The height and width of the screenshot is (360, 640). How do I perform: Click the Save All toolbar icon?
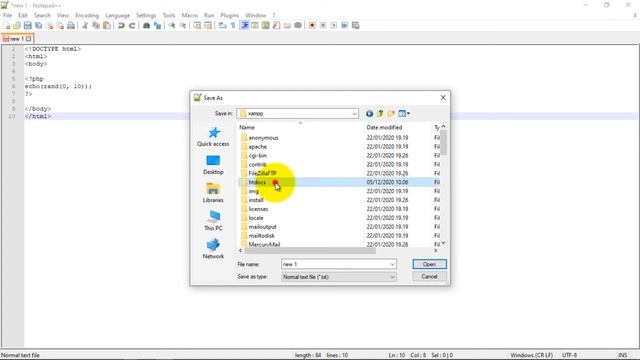tap(38, 25)
